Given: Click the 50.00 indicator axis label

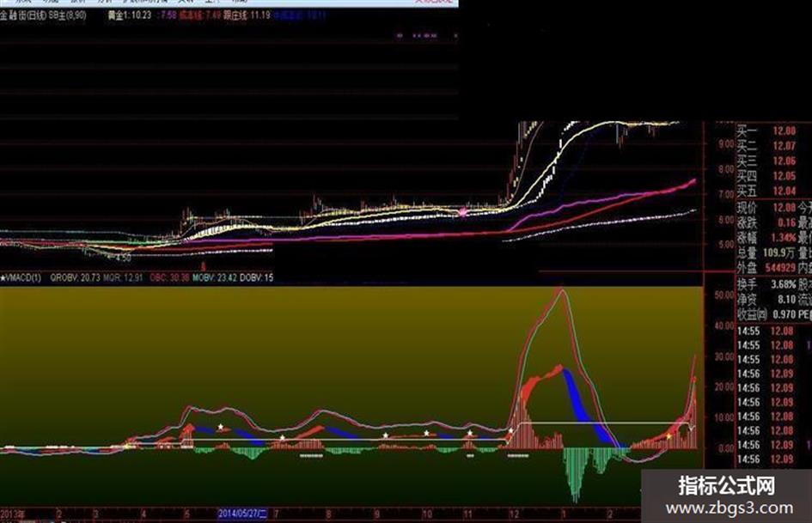Looking at the screenshot, I should click(724, 295).
